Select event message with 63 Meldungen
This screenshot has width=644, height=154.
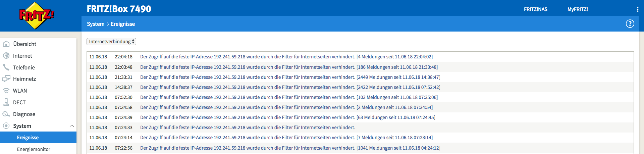288,117
